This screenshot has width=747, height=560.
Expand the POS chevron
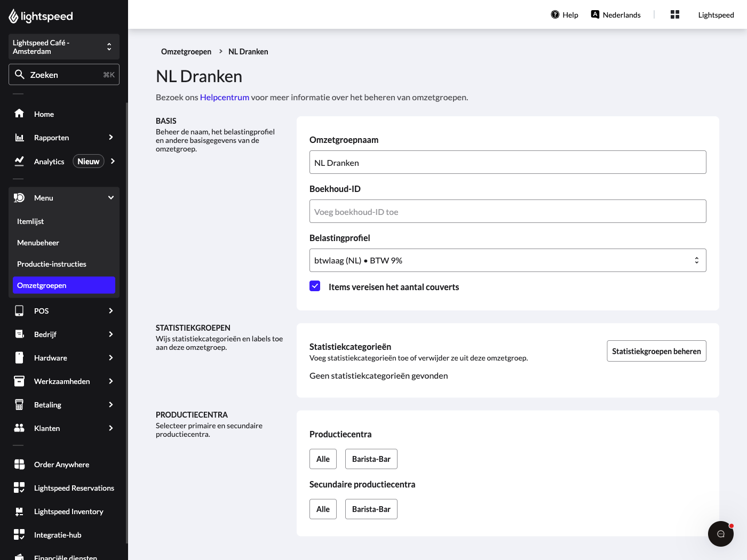click(x=111, y=310)
